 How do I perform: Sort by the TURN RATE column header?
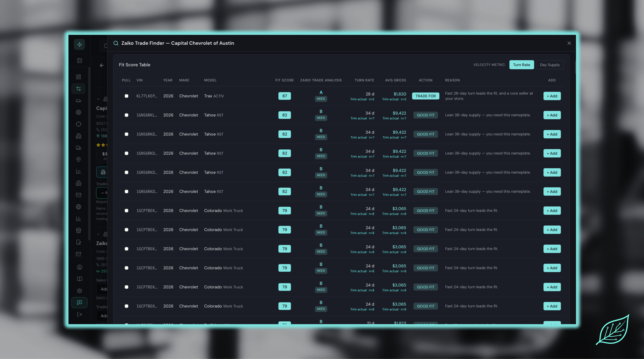click(364, 80)
